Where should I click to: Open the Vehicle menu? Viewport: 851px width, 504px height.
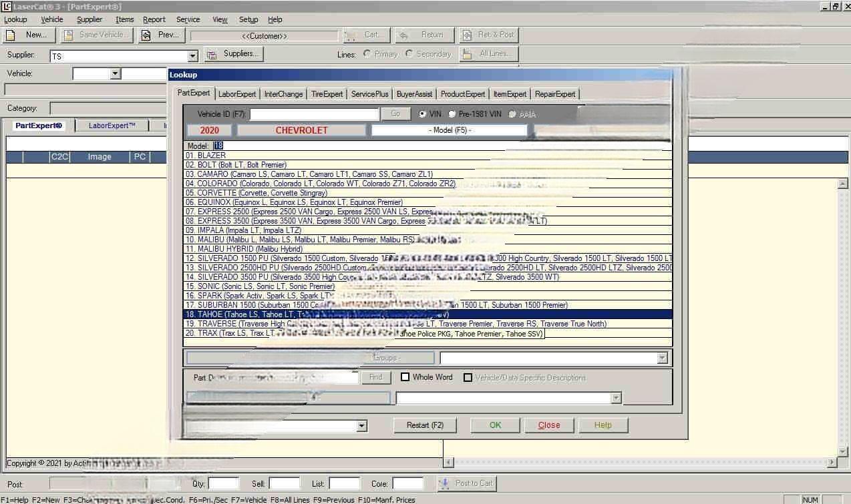pos(52,19)
